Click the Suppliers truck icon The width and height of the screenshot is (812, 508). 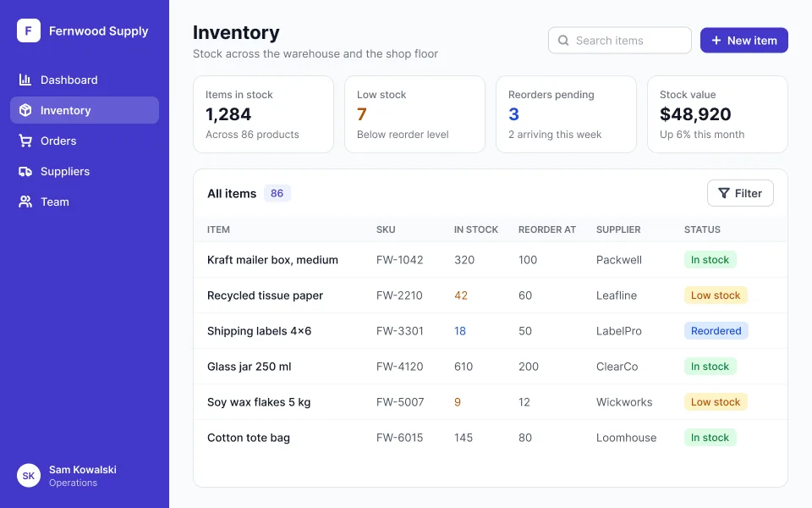pos(25,171)
